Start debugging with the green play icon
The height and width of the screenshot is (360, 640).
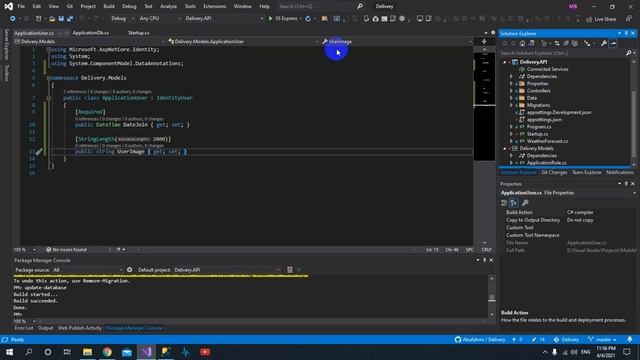(x=270, y=18)
